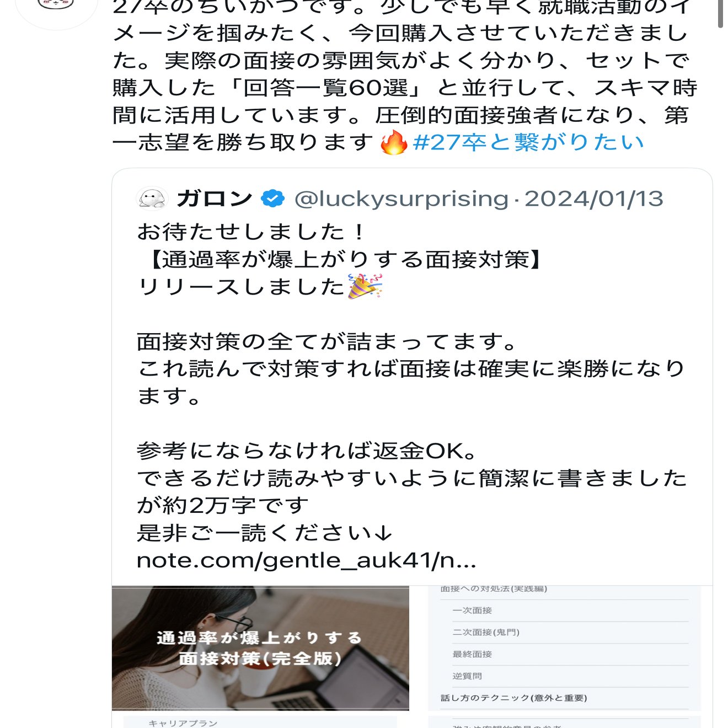Image resolution: width=728 pixels, height=728 pixels.
Task: Select the 一次面接 entry in the contents image
Action: pyautogui.click(x=472, y=611)
